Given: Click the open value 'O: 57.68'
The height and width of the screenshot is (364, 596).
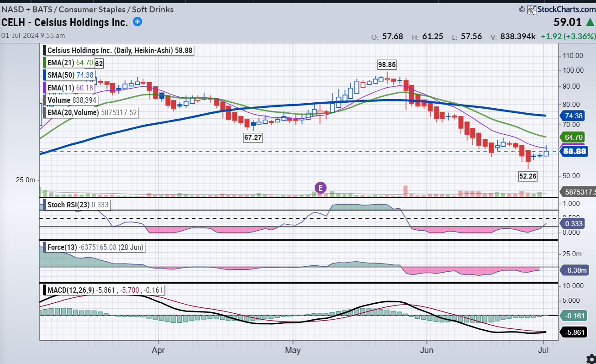Looking at the screenshot, I should pos(387,37).
